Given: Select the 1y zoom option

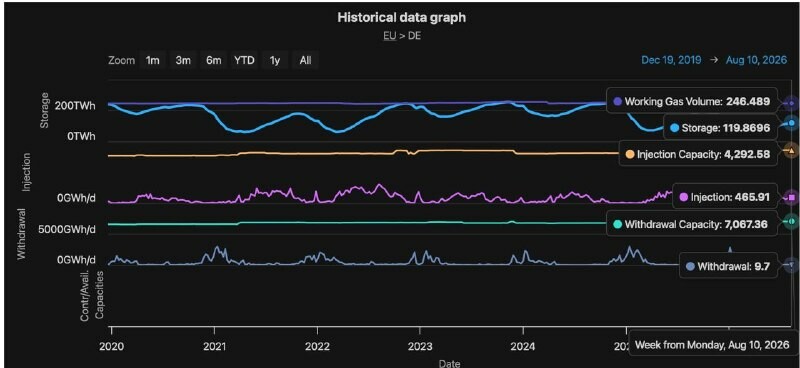Looking at the screenshot, I should [x=275, y=60].
